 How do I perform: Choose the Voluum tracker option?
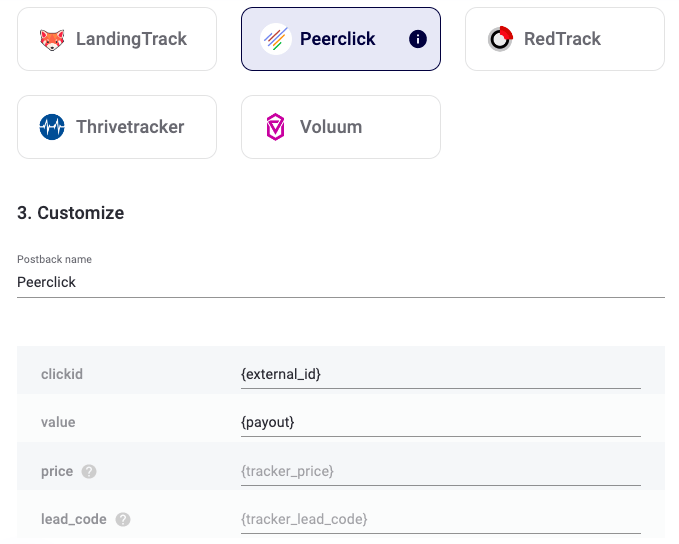(x=341, y=127)
